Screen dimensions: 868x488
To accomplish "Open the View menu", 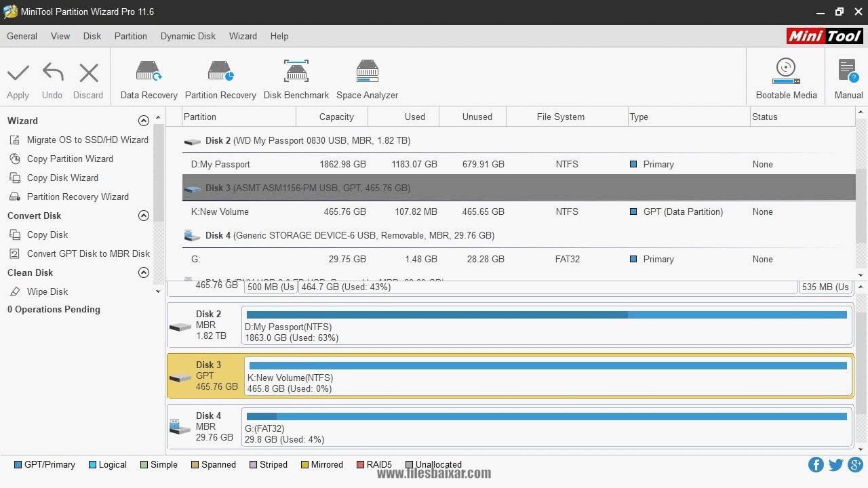I will coord(60,36).
